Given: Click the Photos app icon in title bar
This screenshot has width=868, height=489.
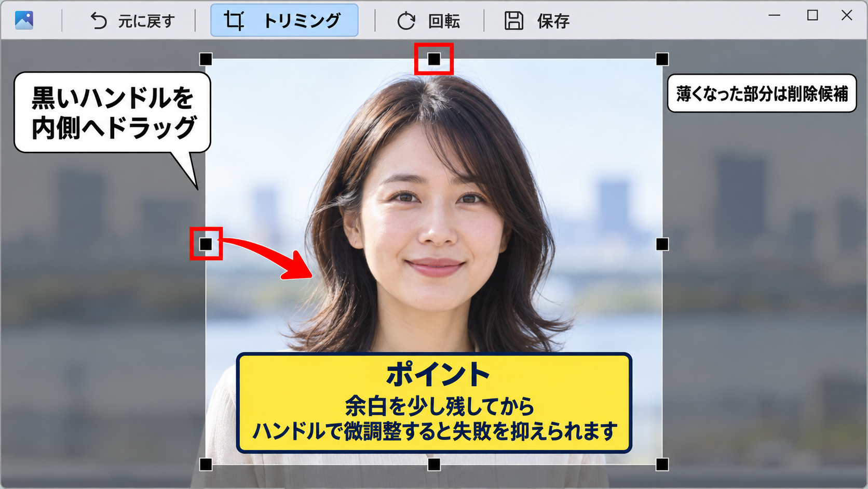Looking at the screenshot, I should [x=24, y=20].
